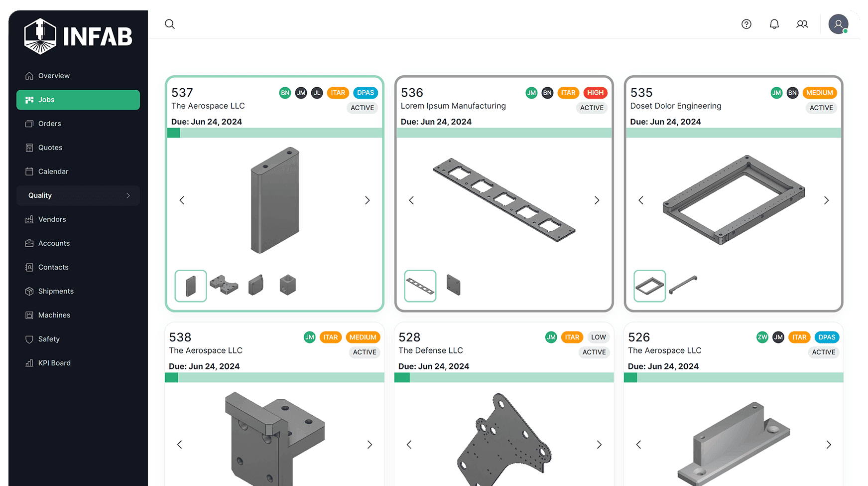Show the previous part image in job 538
This screenshot has height=486, width=868.
point(180,445)
